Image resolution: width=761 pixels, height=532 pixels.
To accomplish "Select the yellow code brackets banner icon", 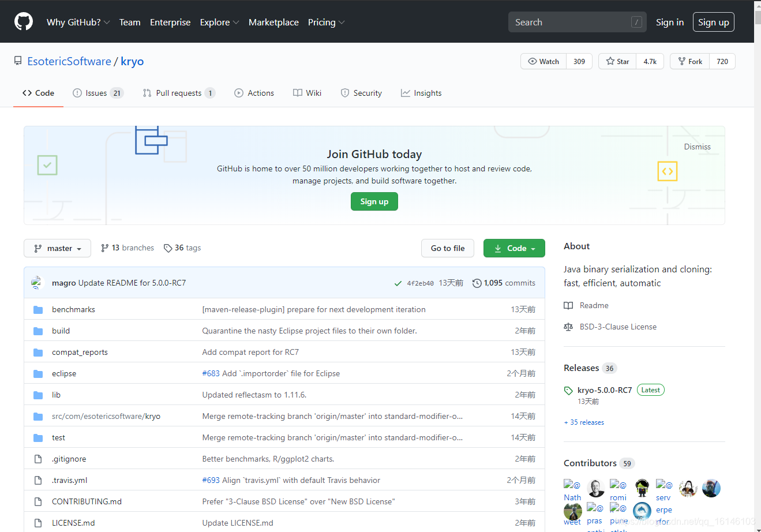I will coord(668,171).
